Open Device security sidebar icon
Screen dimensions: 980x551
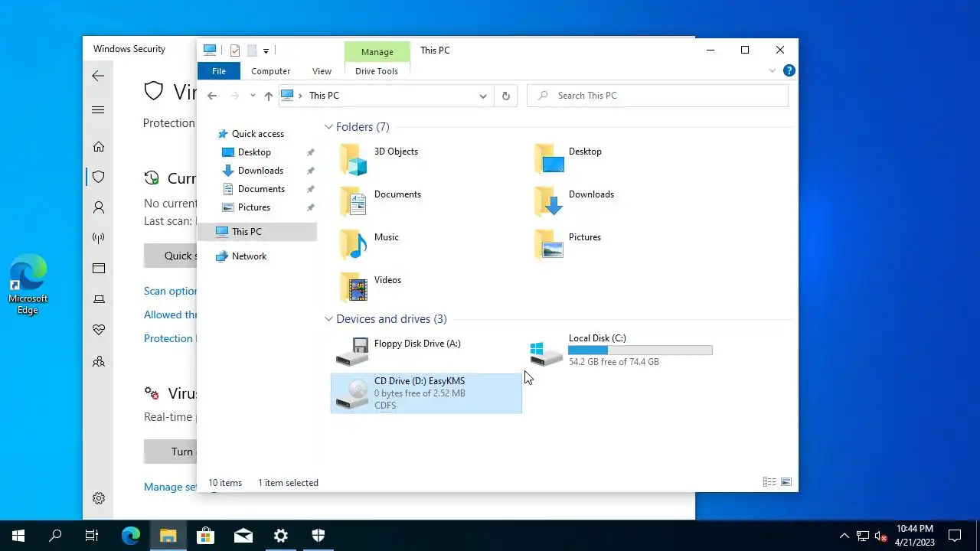tap(98, 299)
